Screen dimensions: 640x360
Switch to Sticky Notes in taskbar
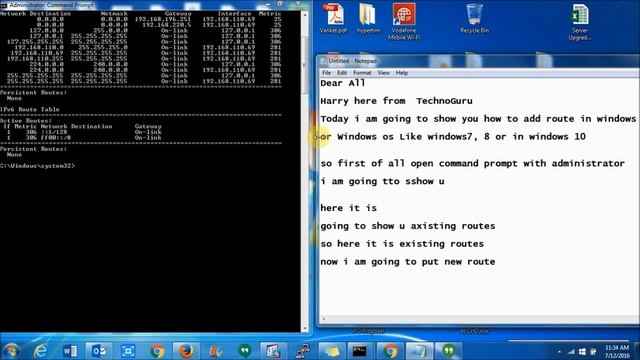(x=331, y=351)
